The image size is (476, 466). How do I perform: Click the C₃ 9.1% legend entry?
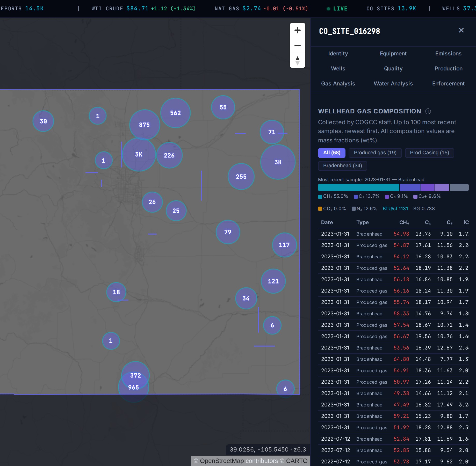396,196
